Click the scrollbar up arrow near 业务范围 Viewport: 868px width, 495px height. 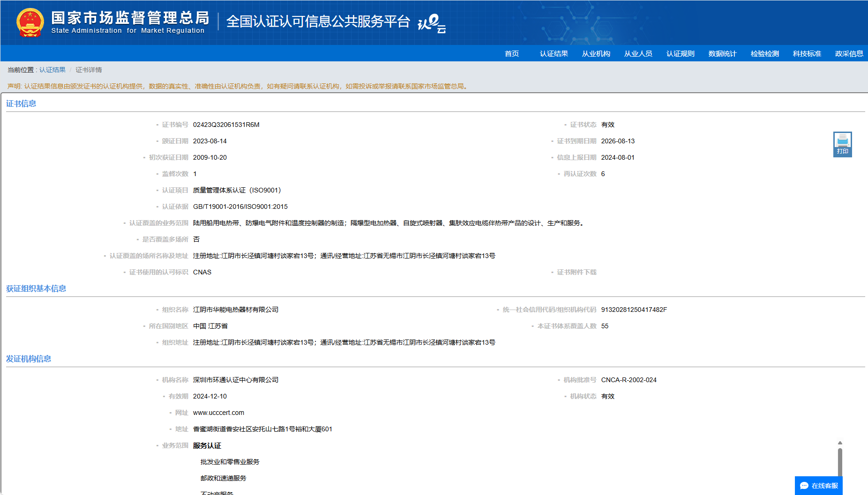pos(840,443)
